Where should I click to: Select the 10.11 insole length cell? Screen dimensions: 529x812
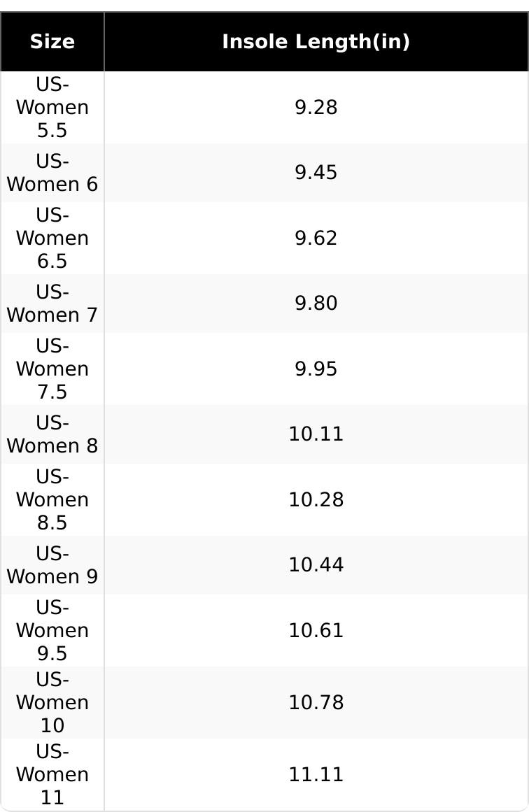pos(316,434)
